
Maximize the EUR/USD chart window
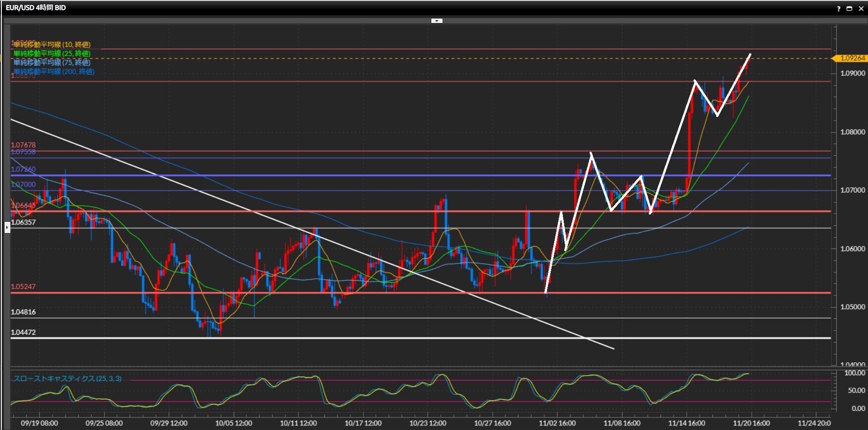click(x=849, y=9)
